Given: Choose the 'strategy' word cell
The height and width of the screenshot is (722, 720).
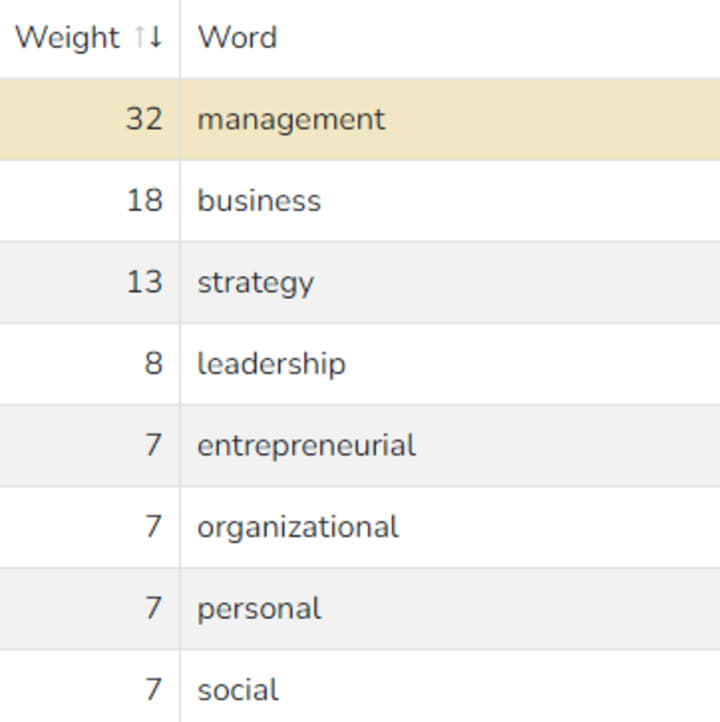Looking at the screenshot, I should coord(255,282).
